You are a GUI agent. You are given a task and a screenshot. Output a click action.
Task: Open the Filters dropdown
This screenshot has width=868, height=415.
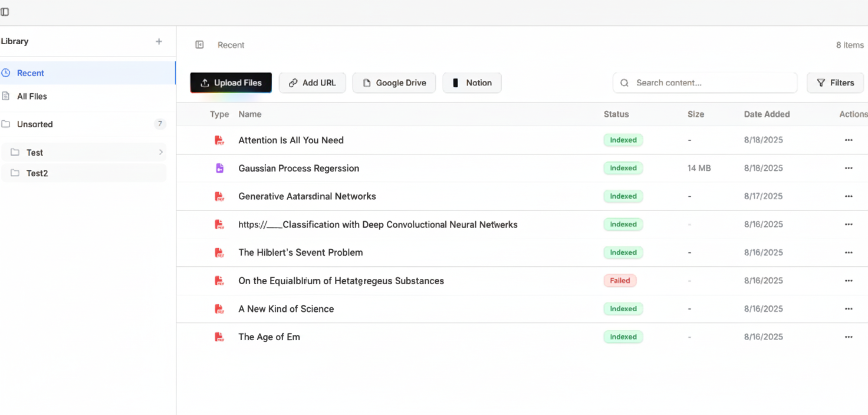point(835,83)
